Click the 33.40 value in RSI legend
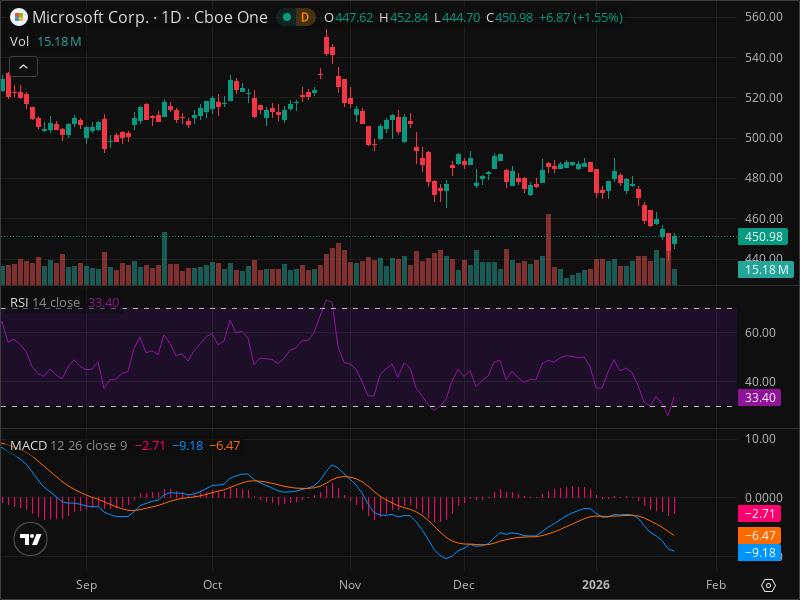 pyautogui.click(x=104, y=303)
